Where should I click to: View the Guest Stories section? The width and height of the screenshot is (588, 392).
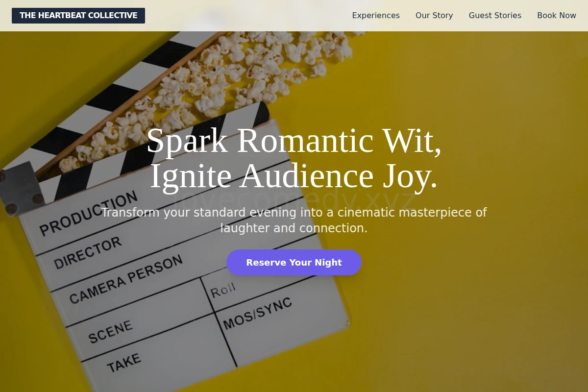coord(495,16)
